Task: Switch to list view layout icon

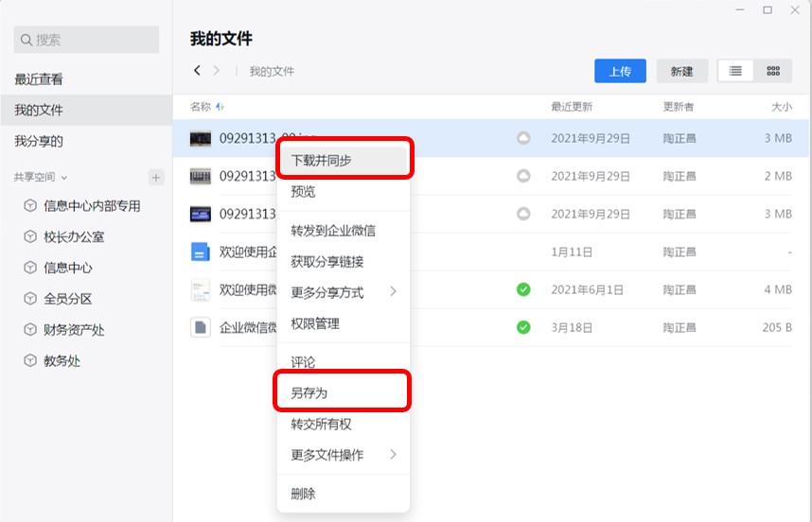Action: pos(735,71)
